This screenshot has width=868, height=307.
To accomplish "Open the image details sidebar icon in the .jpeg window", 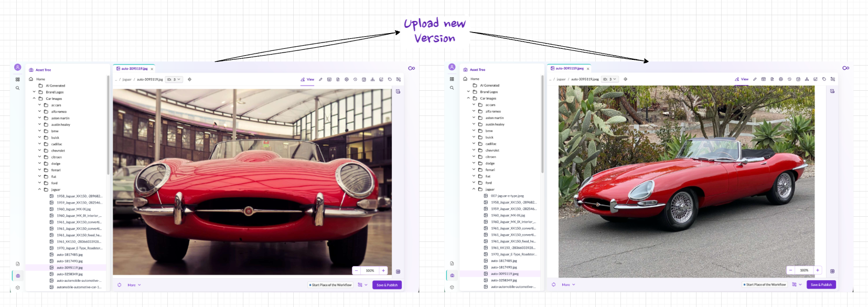I will tap(832, 91).
